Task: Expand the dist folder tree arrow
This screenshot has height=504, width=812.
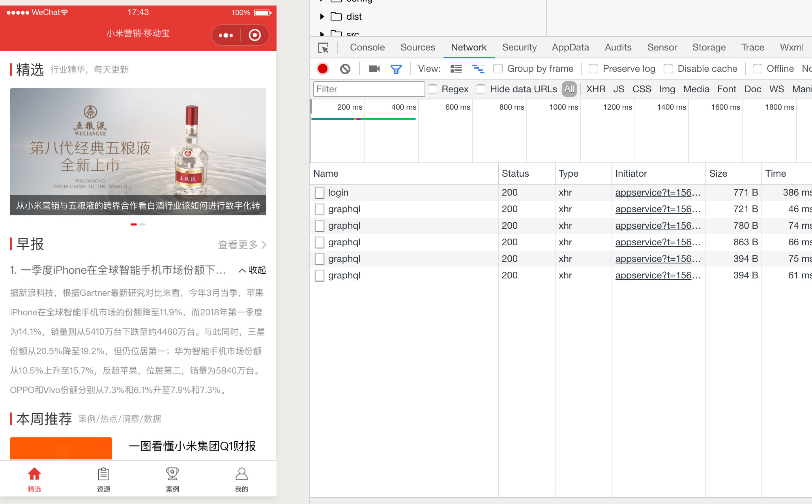Action: pos(322,16)
